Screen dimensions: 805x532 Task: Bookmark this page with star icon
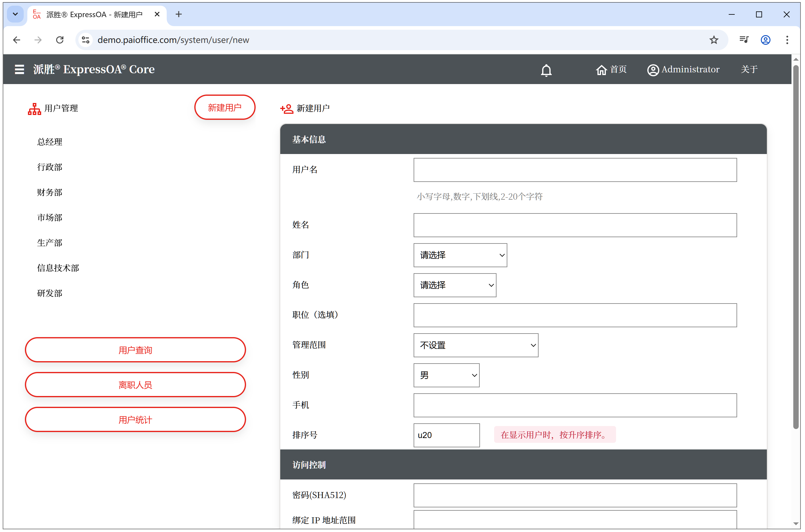(x=714, y=40)
